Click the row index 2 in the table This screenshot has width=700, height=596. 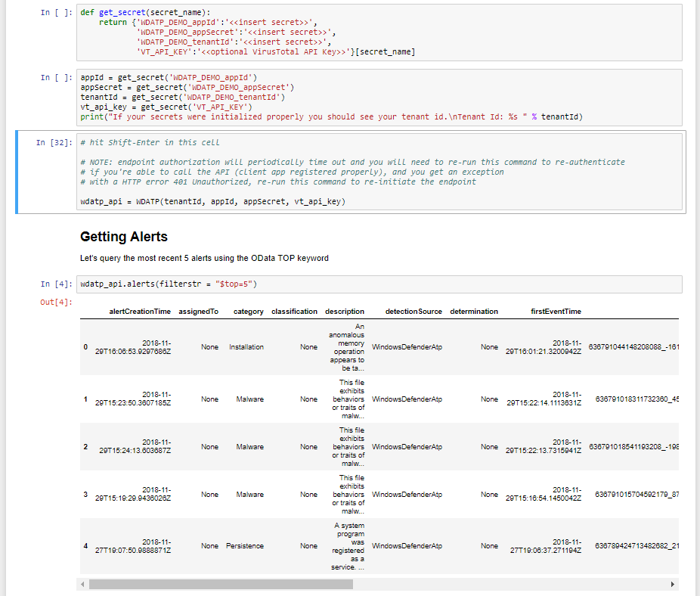click(x=85, y=447)
